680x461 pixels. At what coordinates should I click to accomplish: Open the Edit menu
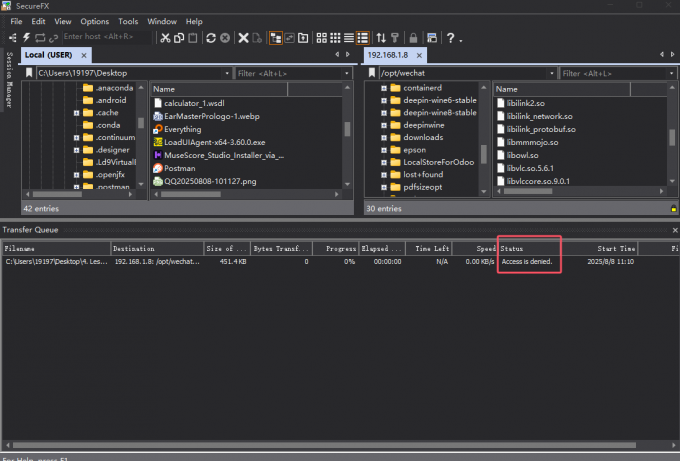click(x=38, y=21)
